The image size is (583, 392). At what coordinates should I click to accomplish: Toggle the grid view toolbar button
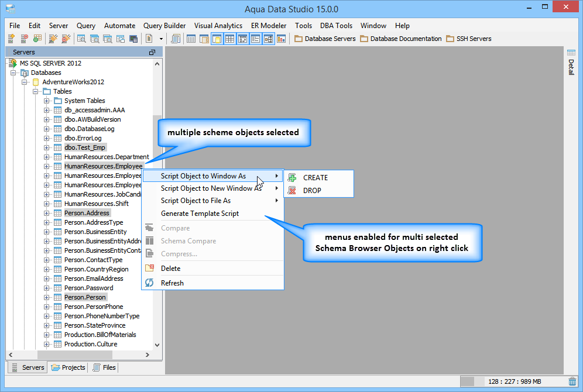230,38
